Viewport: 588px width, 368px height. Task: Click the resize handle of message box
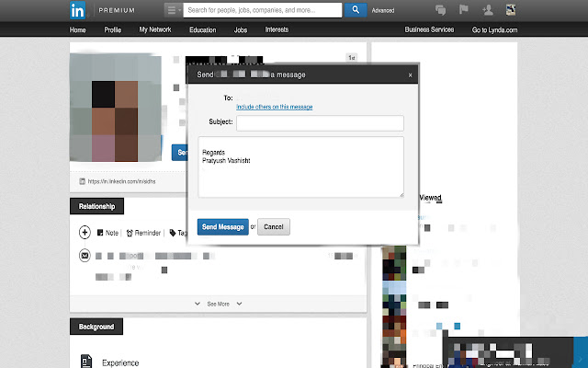pyautogui.click(x=401, y=195)
